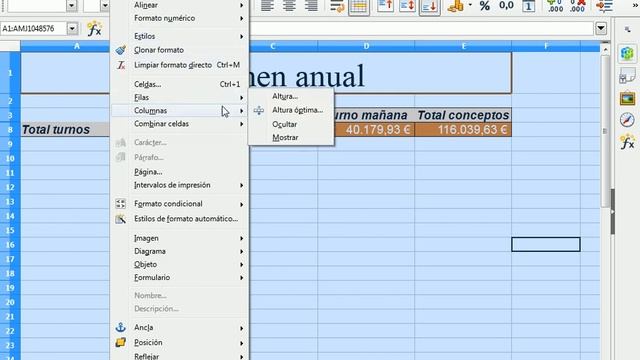Click the formula input line
Viewport: 640px width, 360px height.
coord(421,29)
